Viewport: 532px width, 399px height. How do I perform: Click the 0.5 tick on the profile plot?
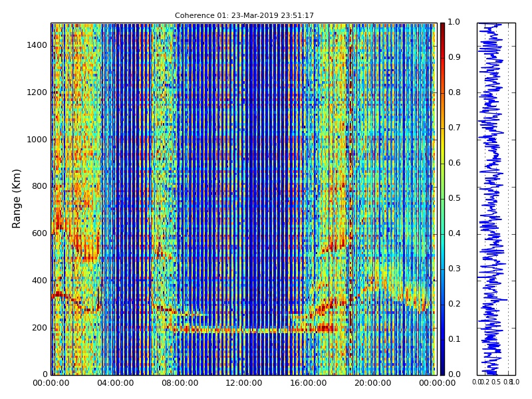[496, 382]
